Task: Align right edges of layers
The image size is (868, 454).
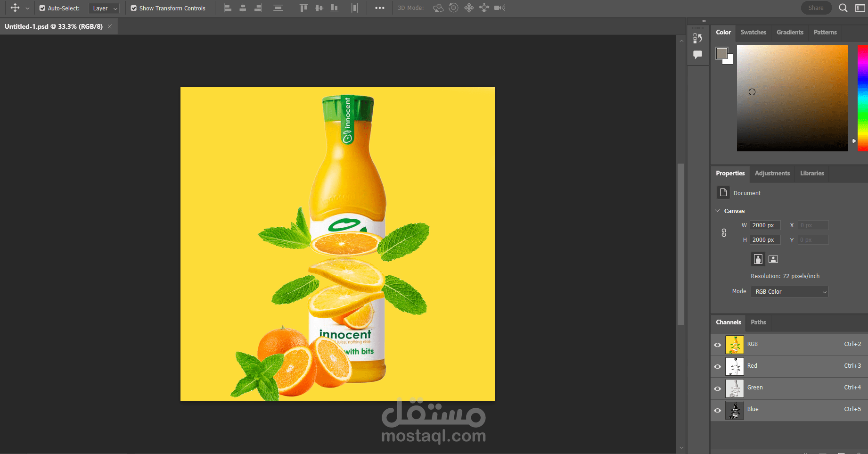Action: point(258,8)
